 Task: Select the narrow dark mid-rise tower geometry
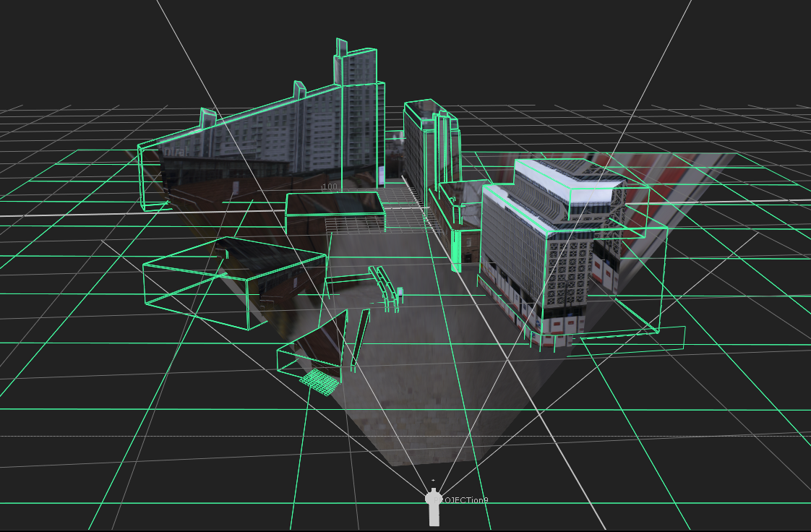(x=432, y=151)
